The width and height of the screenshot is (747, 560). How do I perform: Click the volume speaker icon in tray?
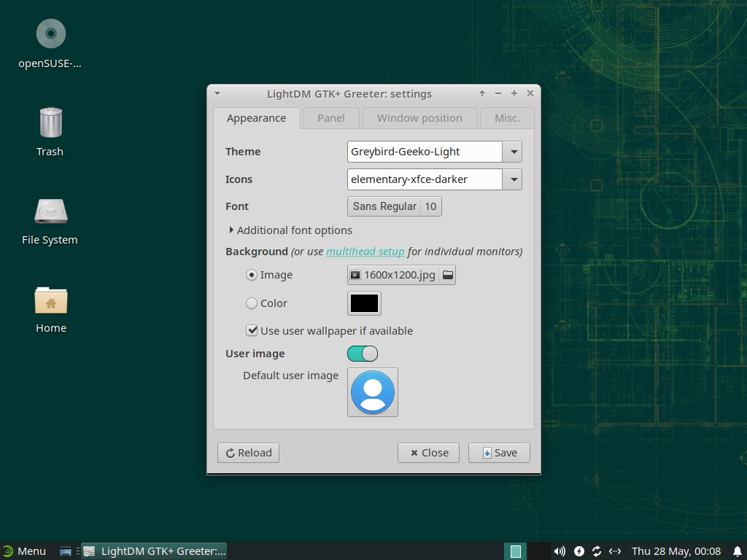pos(560,551)
